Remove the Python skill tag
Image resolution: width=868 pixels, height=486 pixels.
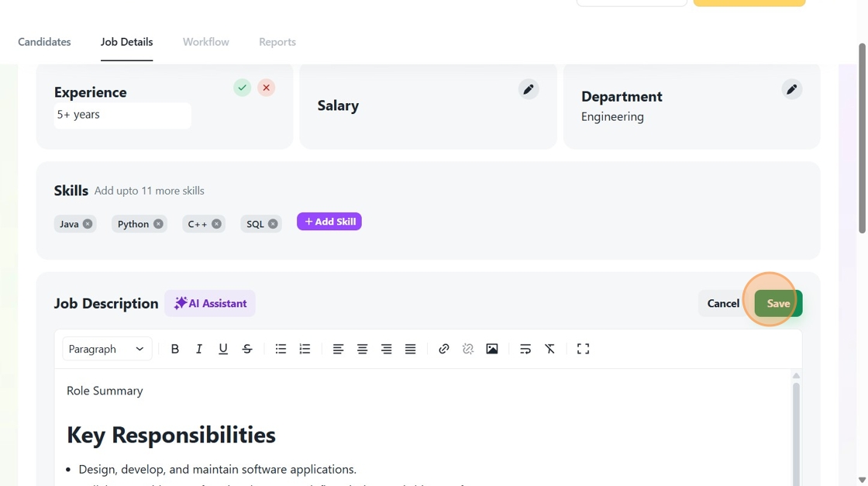click(x=158, y=224)
